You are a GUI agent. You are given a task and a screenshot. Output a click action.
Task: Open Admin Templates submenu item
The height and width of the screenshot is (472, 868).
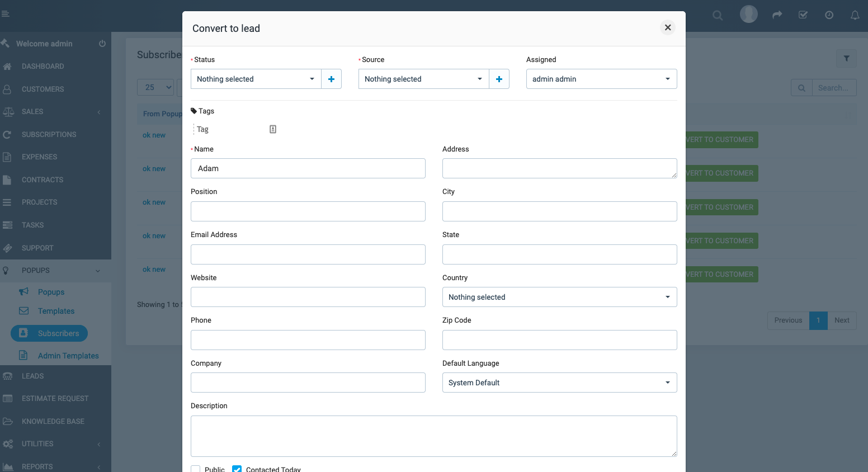68,356
